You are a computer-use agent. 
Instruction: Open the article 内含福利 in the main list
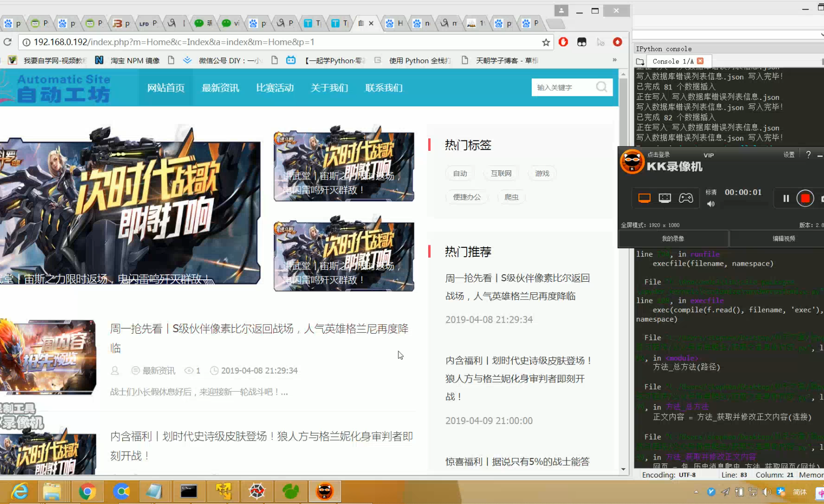pyautogui.click(x=261, y=446)
